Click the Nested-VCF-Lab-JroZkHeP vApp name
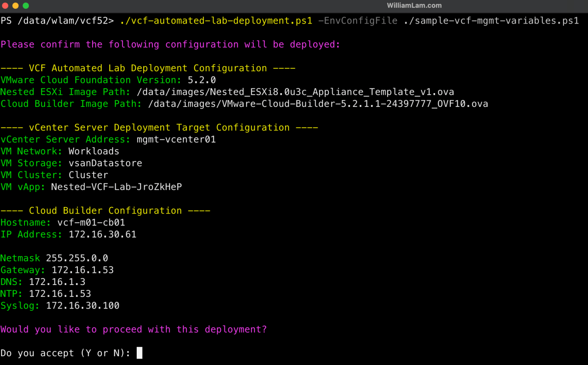The width and height of the screenshot is (588, 365). pos(116,186)
